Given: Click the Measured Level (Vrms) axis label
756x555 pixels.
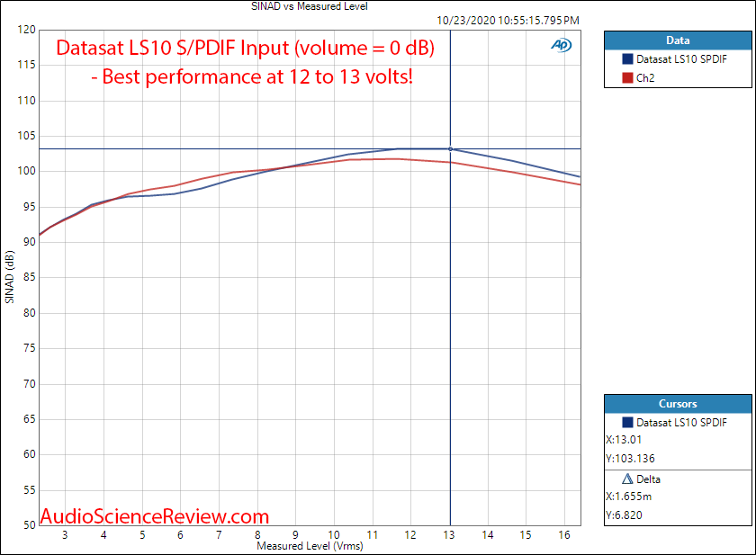Looking at the screenshot, I should (x=310, y=546).
